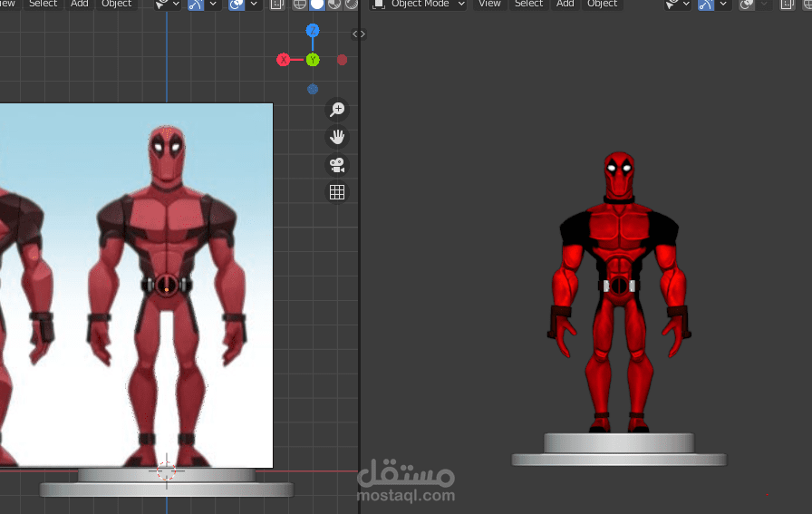812x514 pixels.
Task: Switch left viewport to wireframe shading
Action: click(299, 5)
